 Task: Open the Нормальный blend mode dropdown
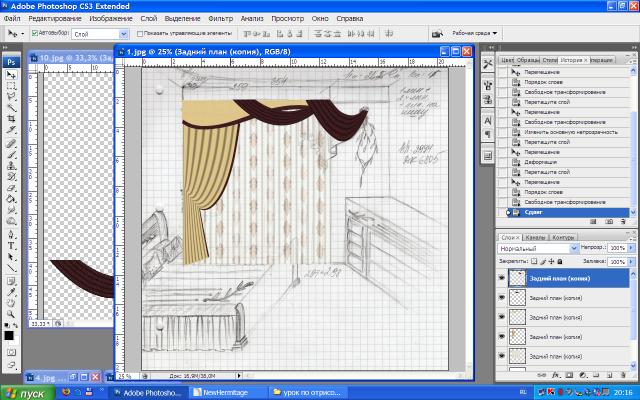point(537,247)
